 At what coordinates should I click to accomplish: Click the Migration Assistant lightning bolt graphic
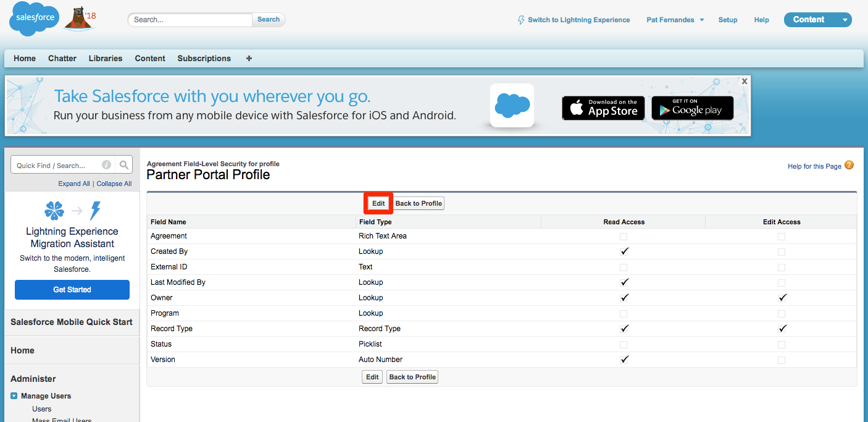95,211
